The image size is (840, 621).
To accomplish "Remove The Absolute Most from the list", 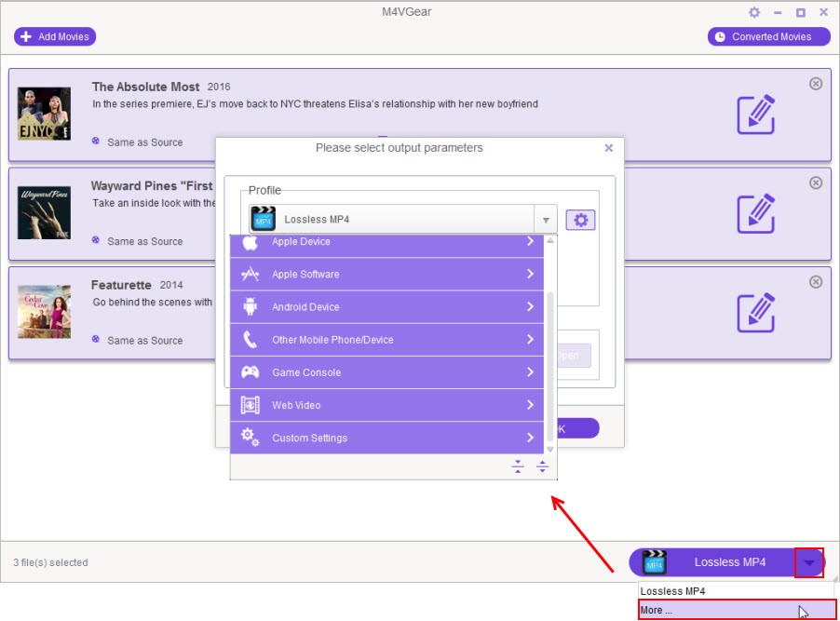I will tap(816, 84).
